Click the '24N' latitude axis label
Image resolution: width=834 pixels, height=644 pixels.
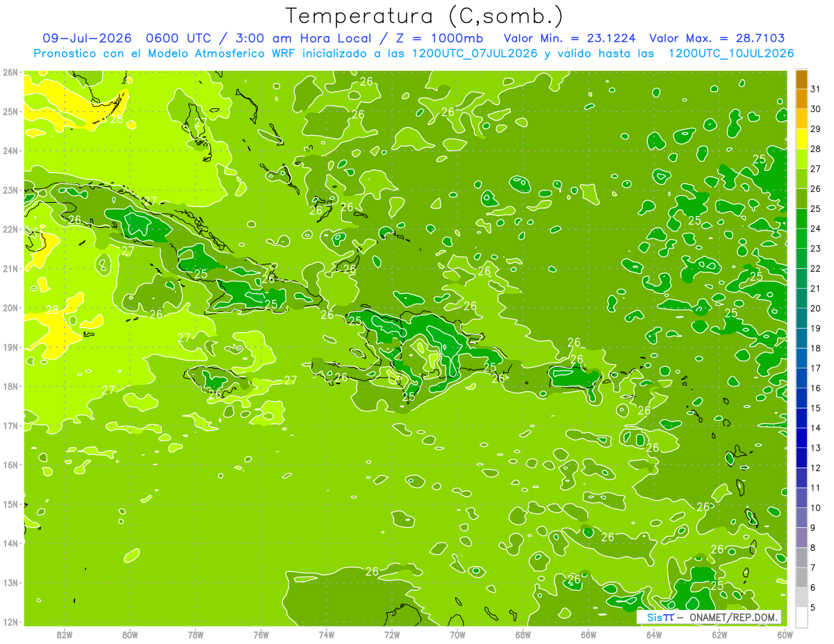[x=10, y=151]
